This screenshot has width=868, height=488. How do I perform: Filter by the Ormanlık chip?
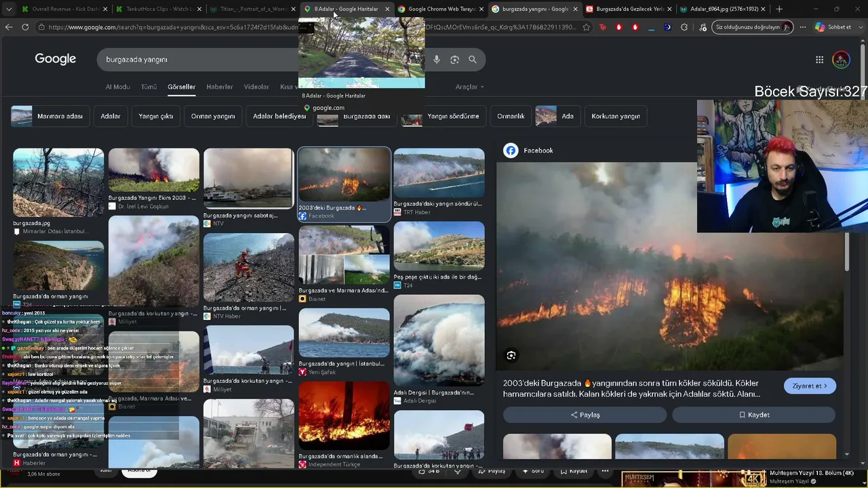511,116
